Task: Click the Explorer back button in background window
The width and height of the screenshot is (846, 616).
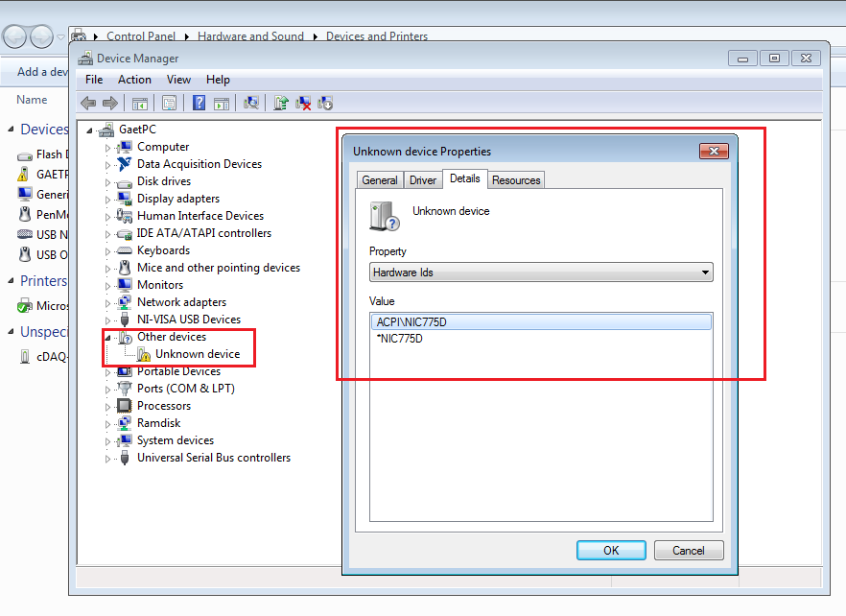Action: pos(15,36)
